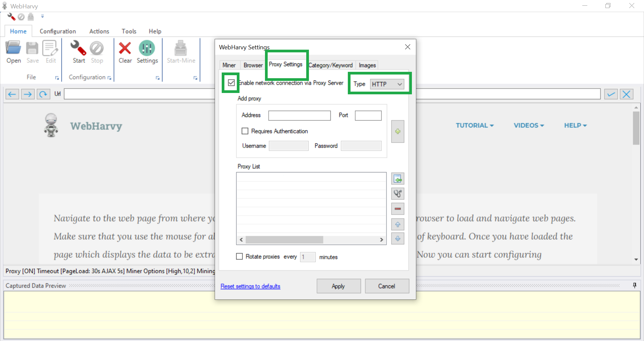Click the proxy rotation minutes input field
Viewport: 644px width, 341px height.
click(x=307, y=257)
